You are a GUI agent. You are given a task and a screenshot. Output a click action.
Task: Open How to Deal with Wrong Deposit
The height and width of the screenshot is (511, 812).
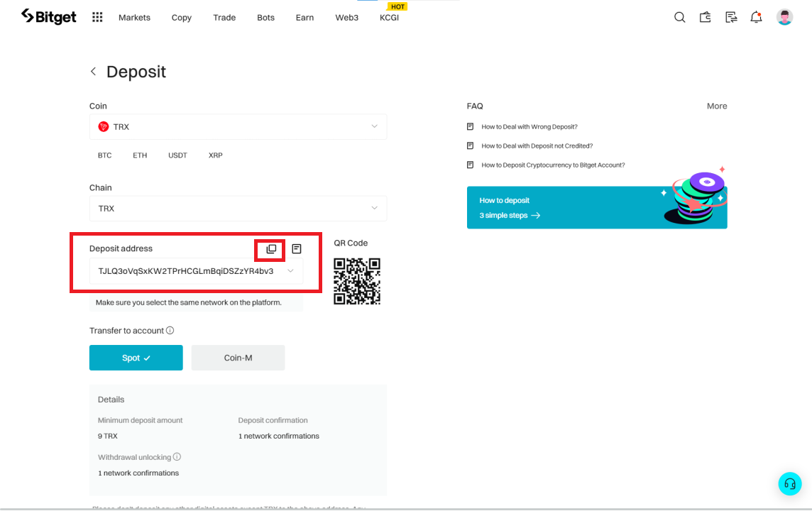coord(530,127)
